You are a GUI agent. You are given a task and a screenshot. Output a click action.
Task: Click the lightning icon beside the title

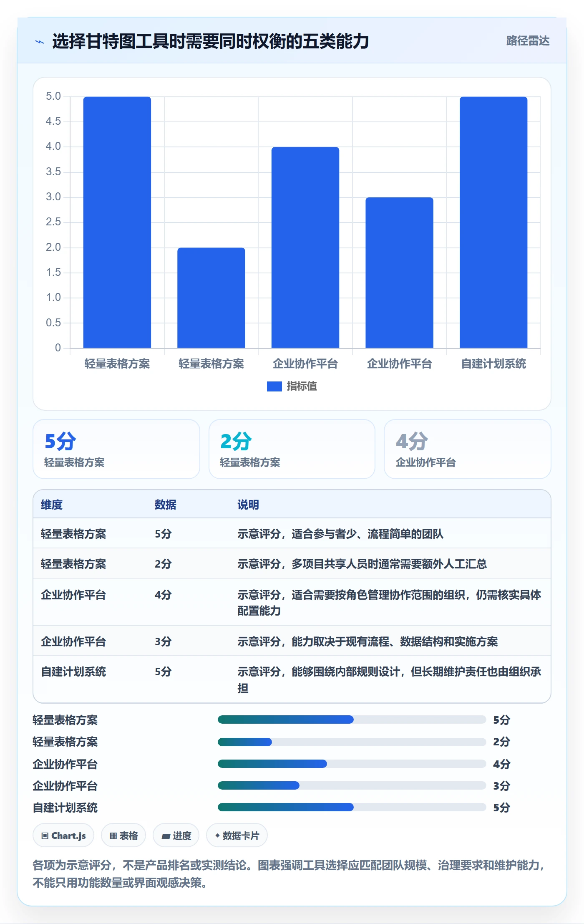click(40, 42)
